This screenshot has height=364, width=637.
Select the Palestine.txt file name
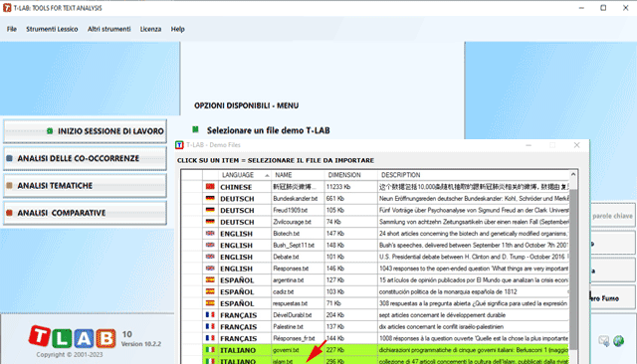pos(288,326)
